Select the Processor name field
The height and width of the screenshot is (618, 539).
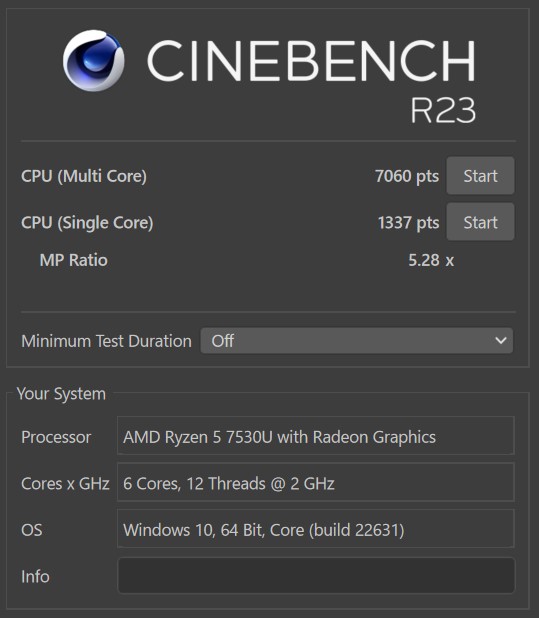[316, 436]
